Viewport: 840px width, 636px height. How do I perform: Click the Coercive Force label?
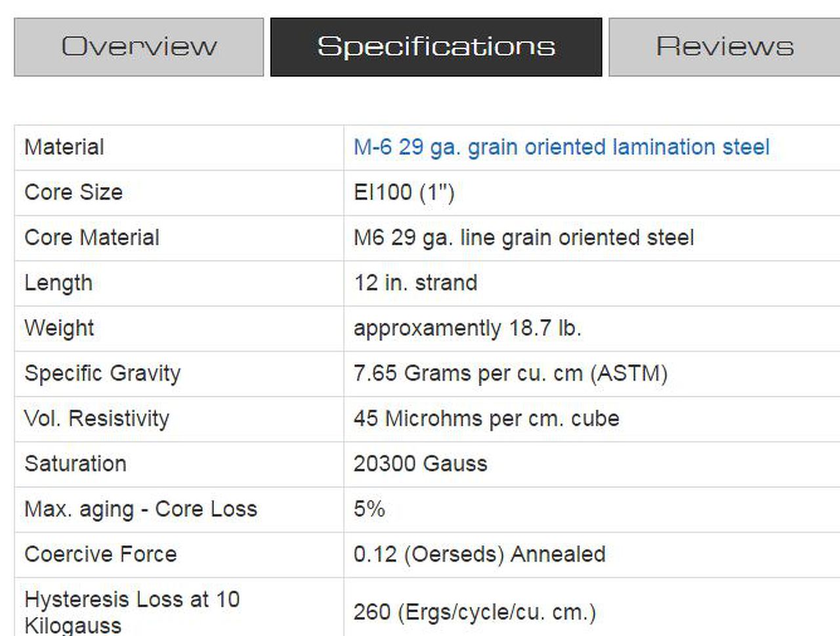point(100,555)
